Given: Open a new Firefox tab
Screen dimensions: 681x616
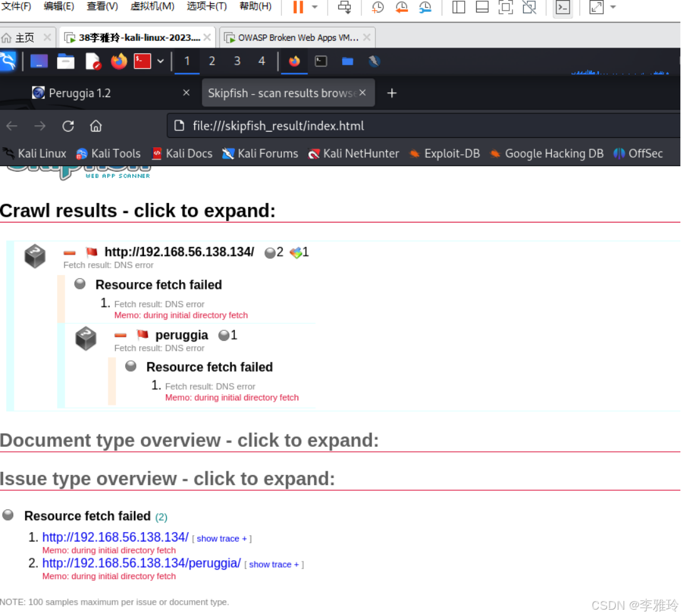Looking at the screenshot, I should pos(392,93).
